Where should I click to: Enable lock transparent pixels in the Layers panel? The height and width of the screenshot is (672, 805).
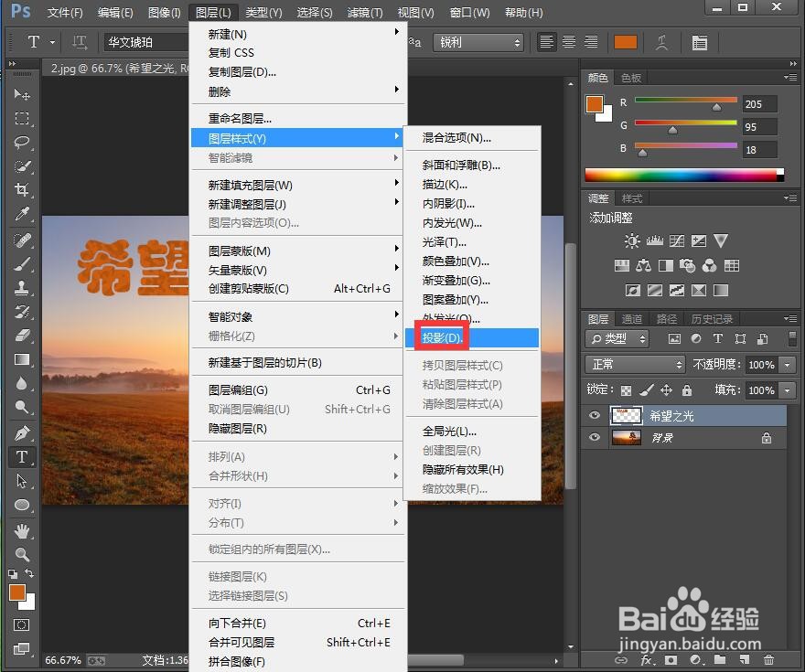(x=627, y=389)
